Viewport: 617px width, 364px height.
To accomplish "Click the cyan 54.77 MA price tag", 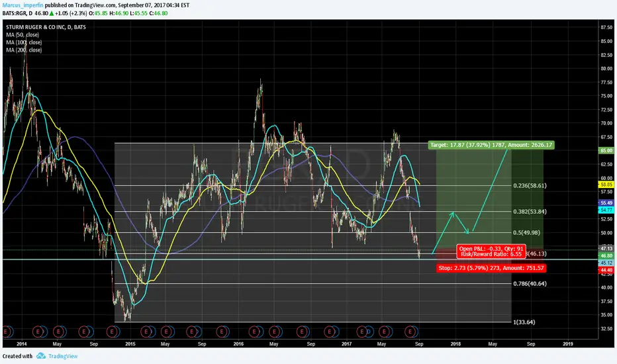I will [x=606, y=210].
